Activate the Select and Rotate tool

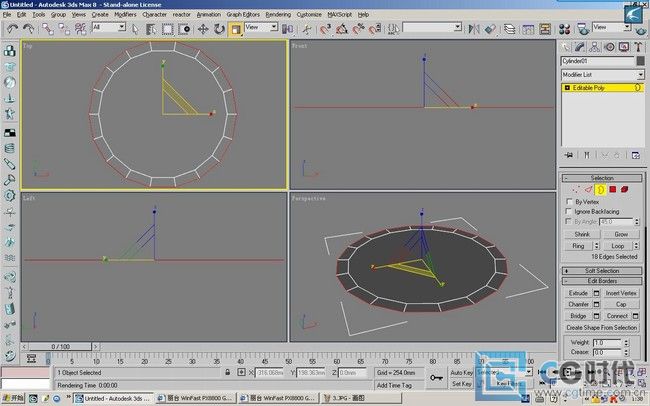(x=219, y=29)
